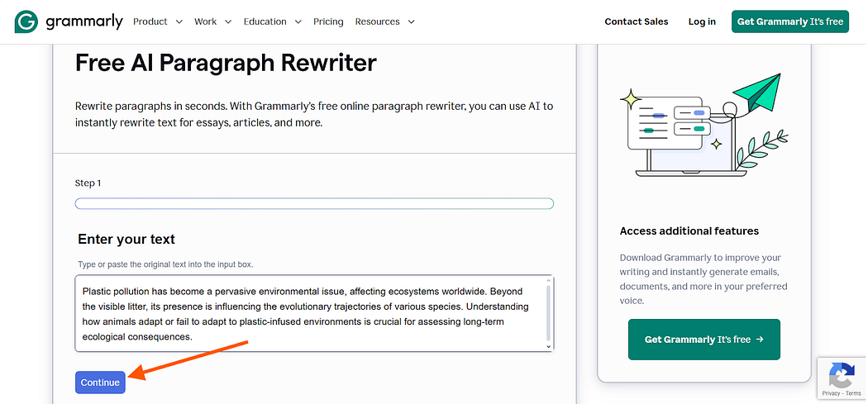
Task: Click the Grammarly logo icon
Action: (26, 21)
